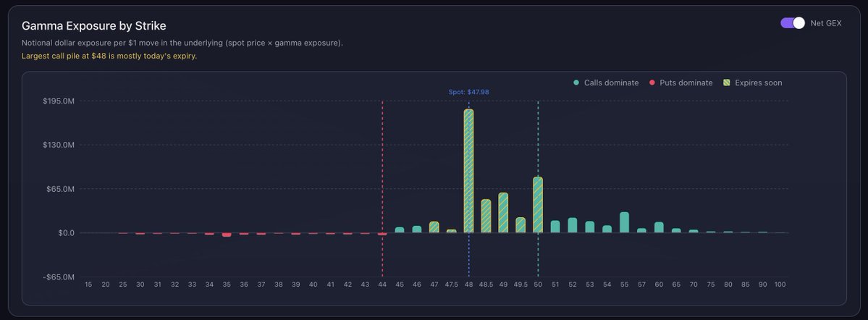Click the 48.5 strike x-axis label
Viewport: 868px width, 320px height.
[486, 285]
